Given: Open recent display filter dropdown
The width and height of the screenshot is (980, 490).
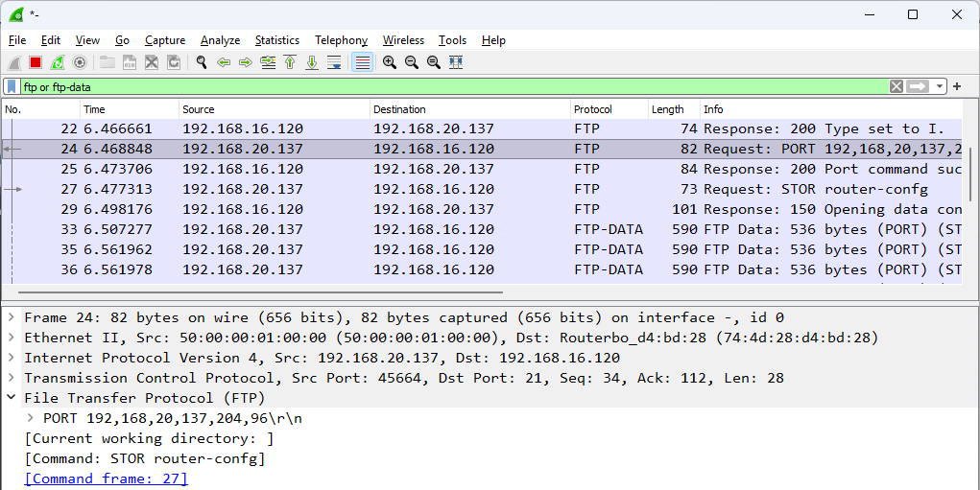Looking at the screenshot, I should 940,86.
